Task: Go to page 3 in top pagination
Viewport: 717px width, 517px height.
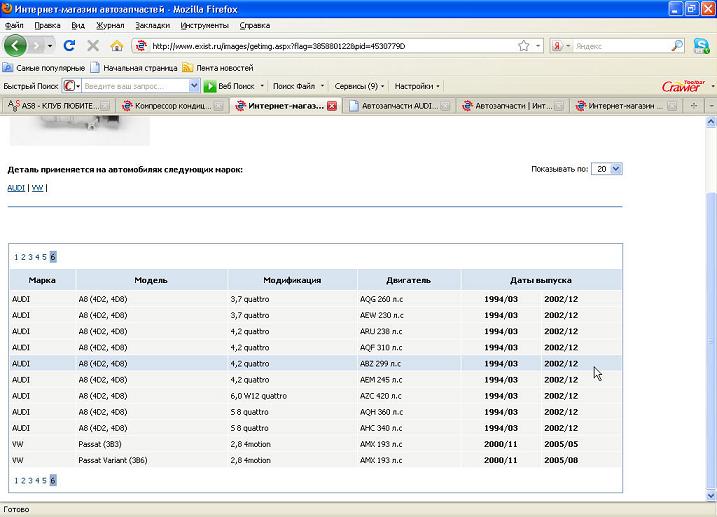Action: pos(30,257)
